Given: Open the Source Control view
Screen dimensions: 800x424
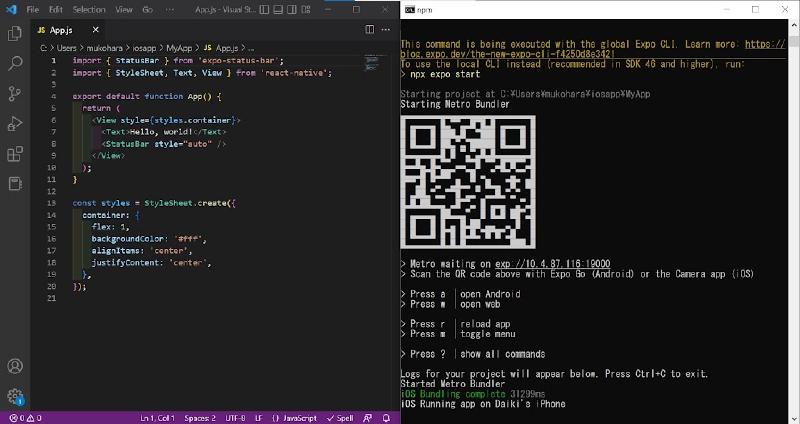Looking at the screenshot, I should click(x=15, y=93).
